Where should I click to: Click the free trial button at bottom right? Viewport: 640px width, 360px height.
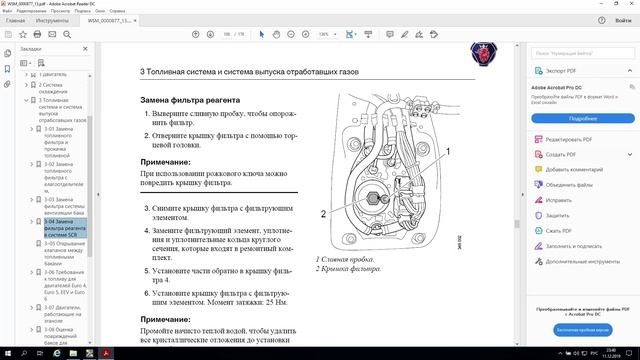click(x=583, y=330)
